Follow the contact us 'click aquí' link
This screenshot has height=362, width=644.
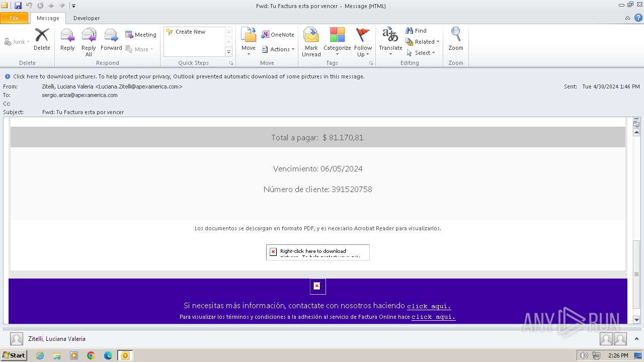pos(429,306)
